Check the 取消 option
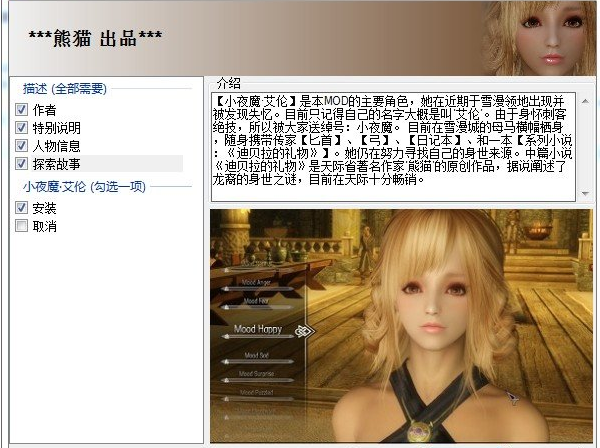Image resolution: width=600 pixels, height=448 pixels. (x=21, y=226)
